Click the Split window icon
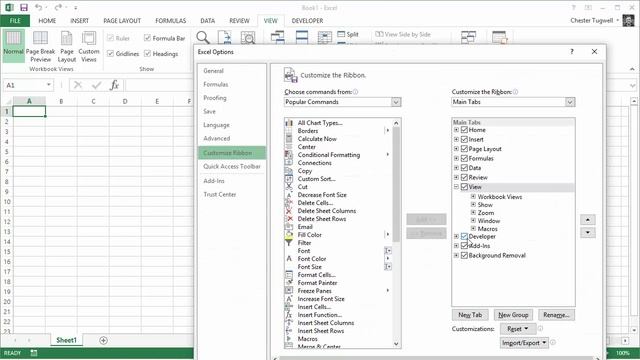This screenshot has height=360, width=640. click(348, 34)
